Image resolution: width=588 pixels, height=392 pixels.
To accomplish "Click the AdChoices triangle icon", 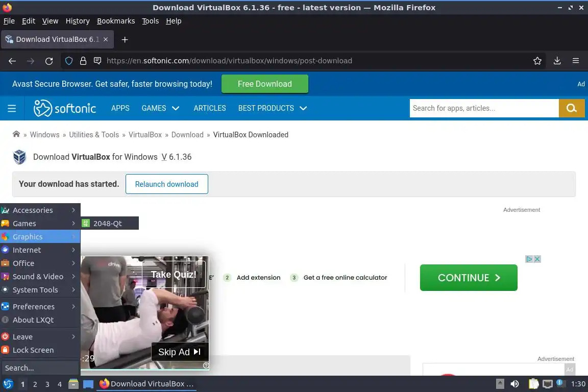I will 529,259.
